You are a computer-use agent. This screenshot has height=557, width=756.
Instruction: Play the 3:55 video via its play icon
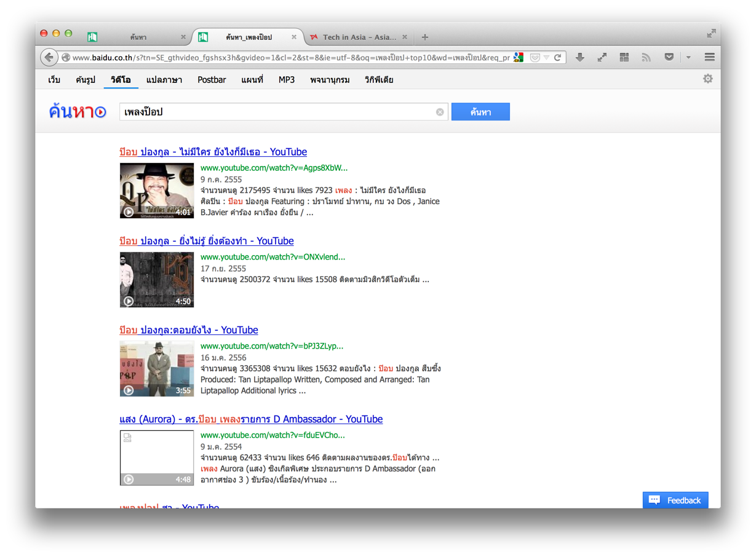[x=129, y=390]
